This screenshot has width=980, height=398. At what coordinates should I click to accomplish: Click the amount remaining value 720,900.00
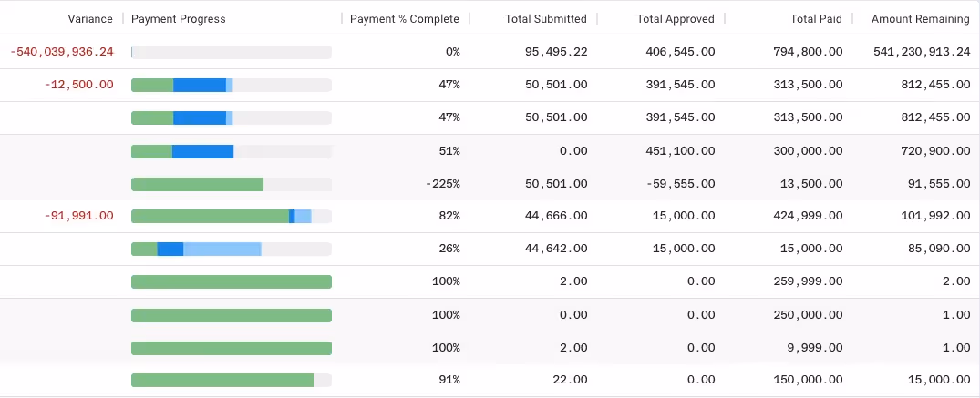tap(935, 151)
